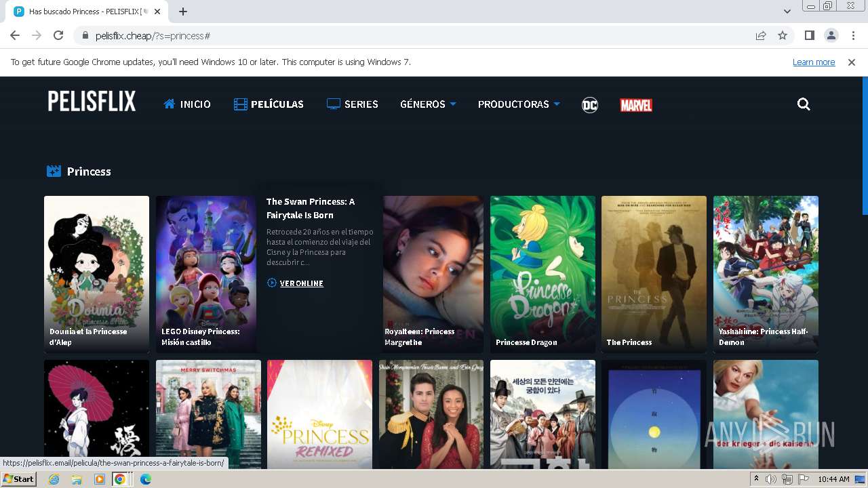Viewport: 868px width, 488px height.
Task: Click the tab search chevron in Chrome
Action: point(787,12)
